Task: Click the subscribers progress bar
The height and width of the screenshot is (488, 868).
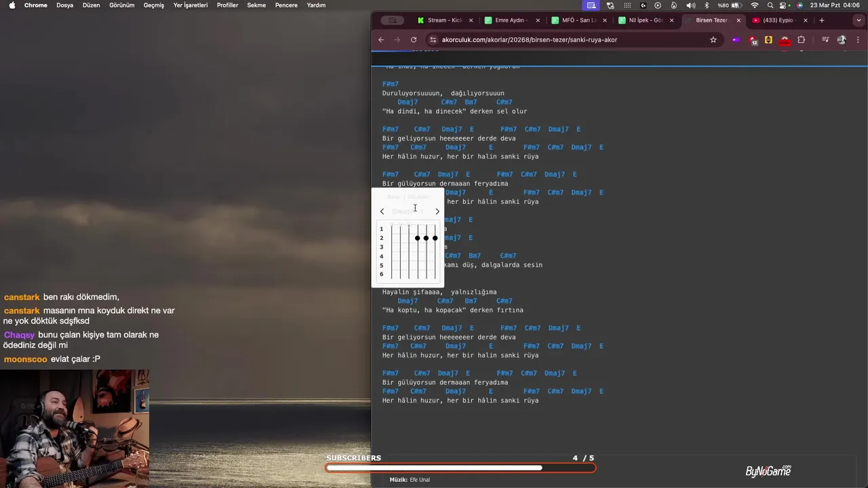Action: [460, 468]
